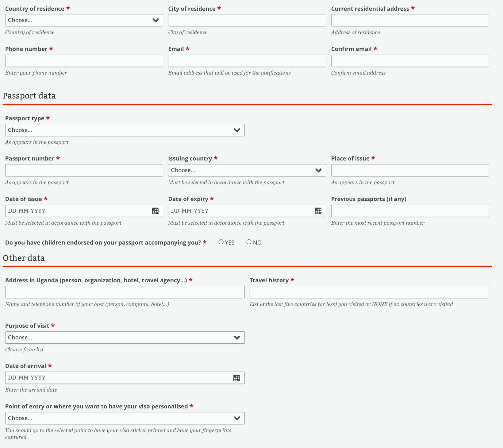Click the Current residential address field
503x448 pixels.
tap(410, 20)
